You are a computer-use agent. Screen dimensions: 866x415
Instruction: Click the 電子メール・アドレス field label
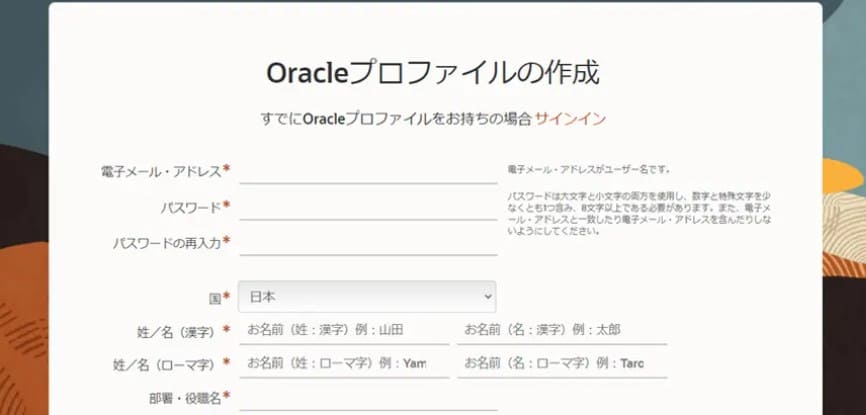(x=161, y=171)
